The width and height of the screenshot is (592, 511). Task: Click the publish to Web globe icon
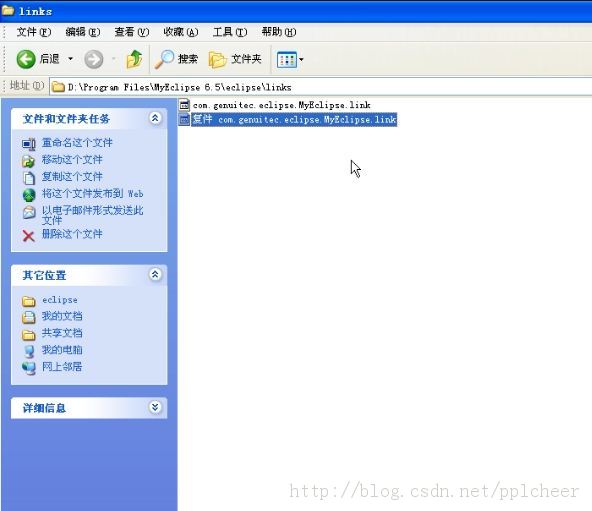29,195
